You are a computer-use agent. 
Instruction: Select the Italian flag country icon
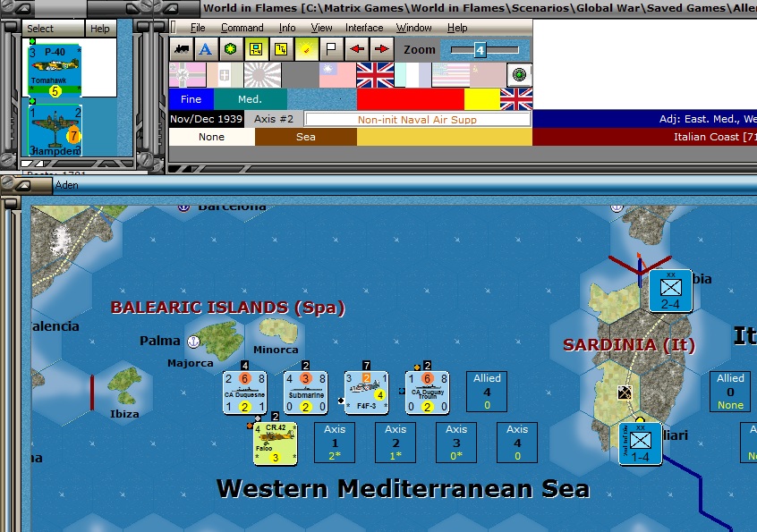pyautogui.click(x=225, y=75)
